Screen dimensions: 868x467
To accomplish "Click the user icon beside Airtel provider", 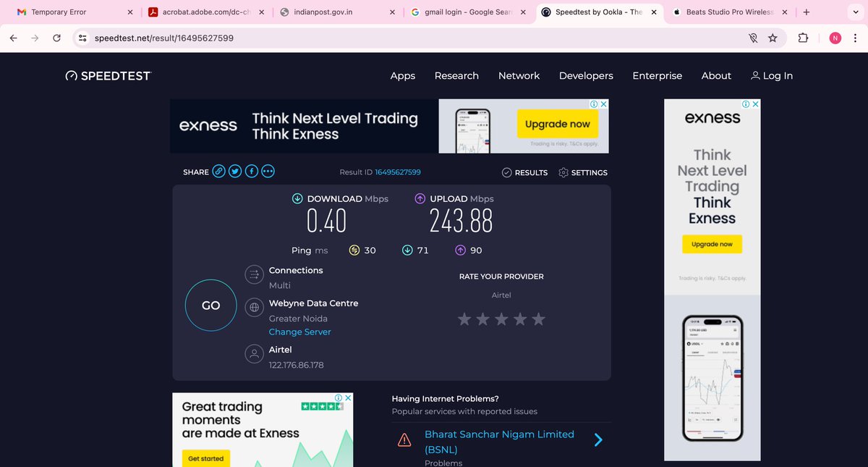I will point(254,354).
